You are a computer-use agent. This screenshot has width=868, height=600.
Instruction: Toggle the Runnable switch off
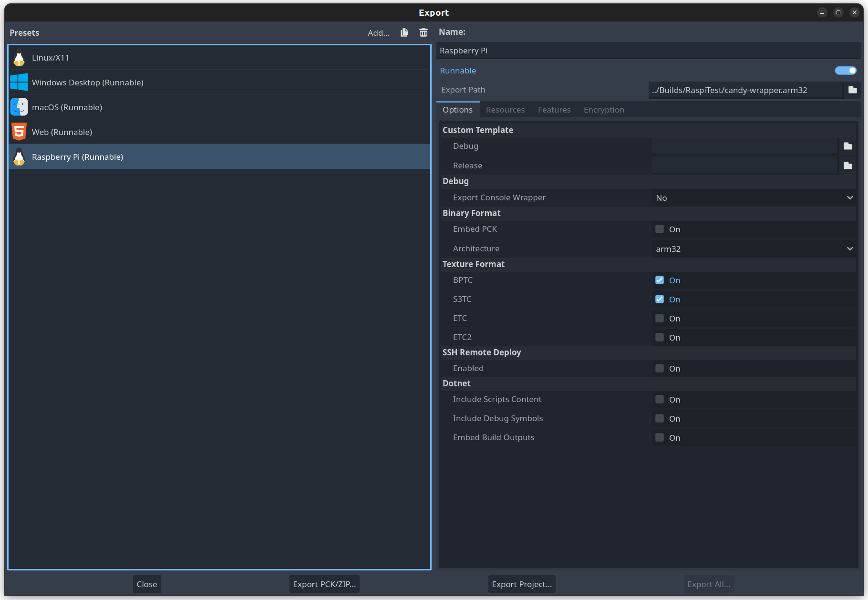click(845, 70)
